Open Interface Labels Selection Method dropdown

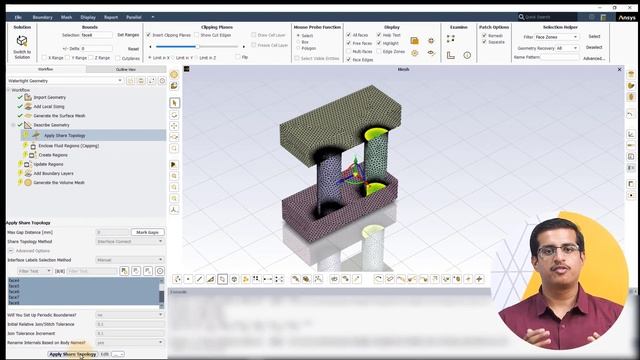click(x=130, y=260)
